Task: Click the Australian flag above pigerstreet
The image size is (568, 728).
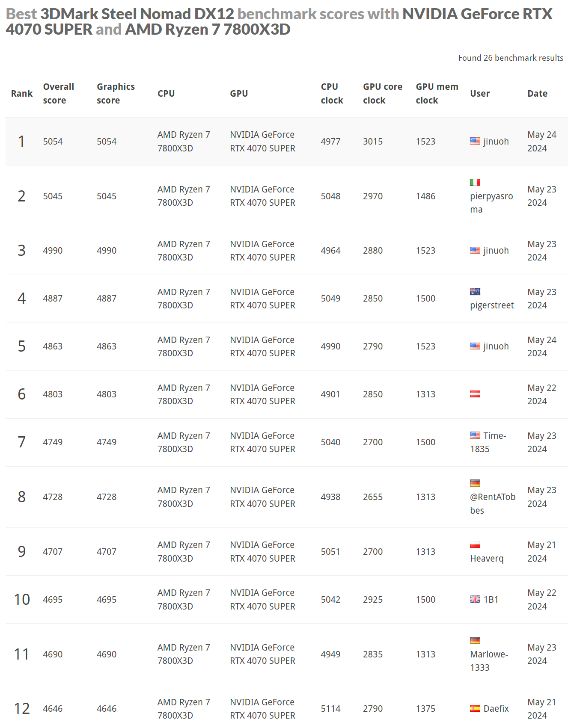Action: pyautogui.click(x=475, y=292)
